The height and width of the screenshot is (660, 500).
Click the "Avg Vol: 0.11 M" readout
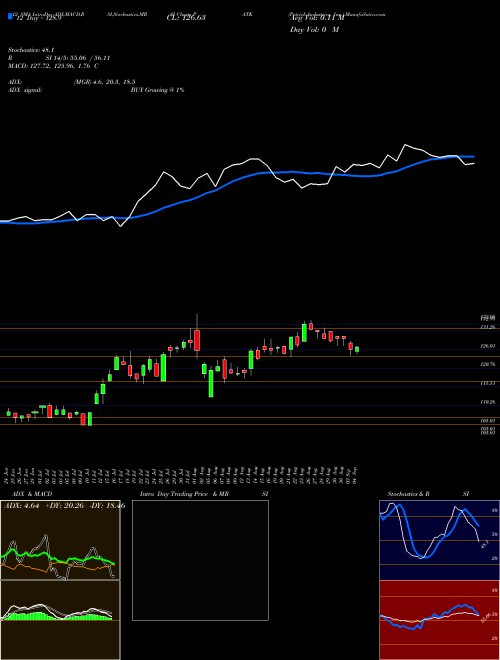[317, 18]
